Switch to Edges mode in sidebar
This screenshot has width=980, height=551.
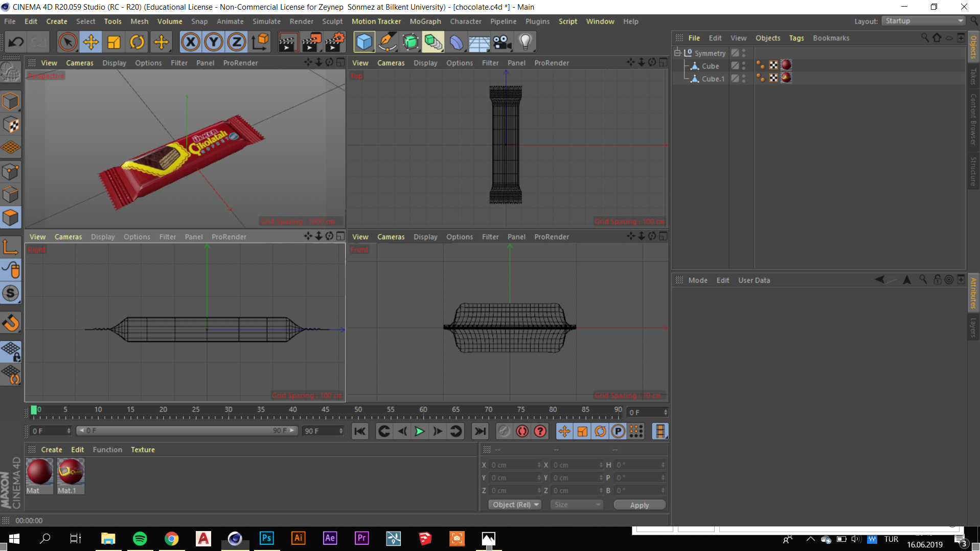(10, 195)
